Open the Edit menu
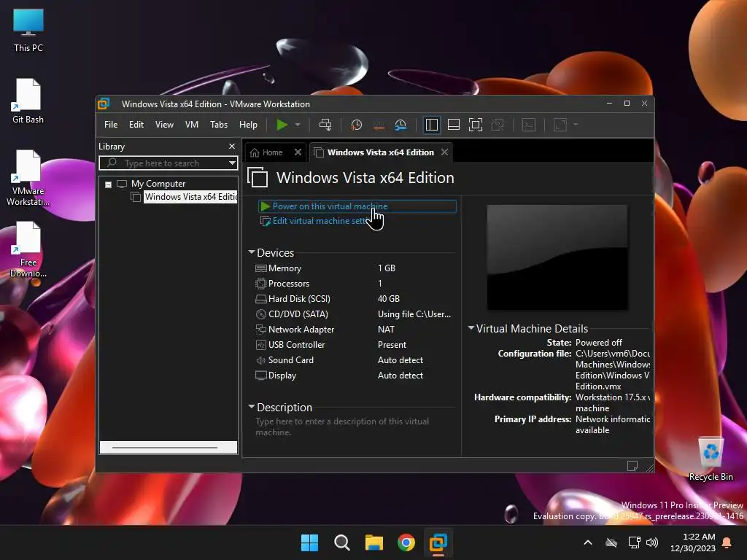747x560 pixels. click(136, 125)
